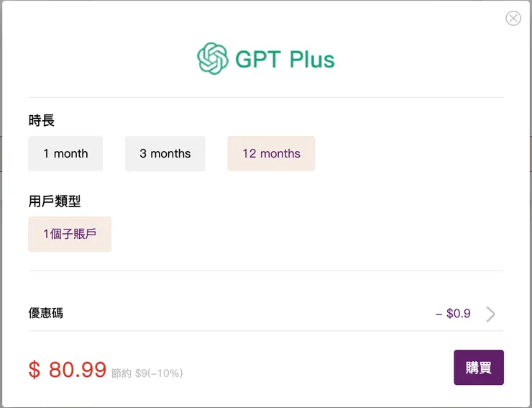Select the 1個子賬戶 user type

pos(70,234)
